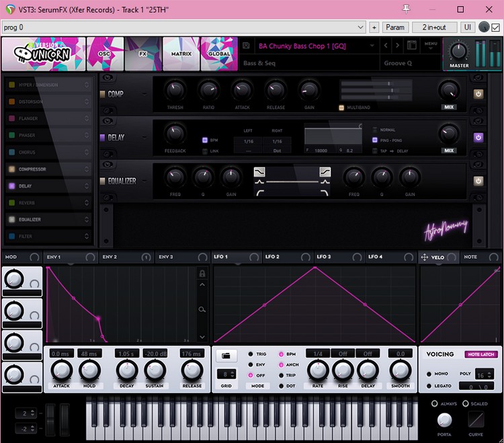This screenshot has height=443, width=504.
Task: Click the envelope lock icon
Action: click(202, 274)
